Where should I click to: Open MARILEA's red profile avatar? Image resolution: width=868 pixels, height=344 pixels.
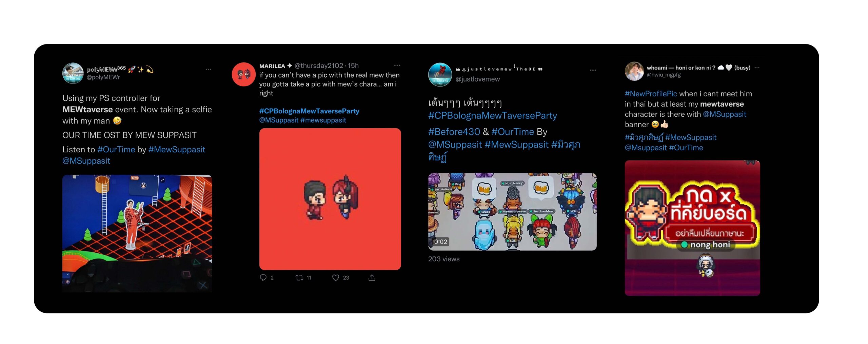(x=243, y=74)
